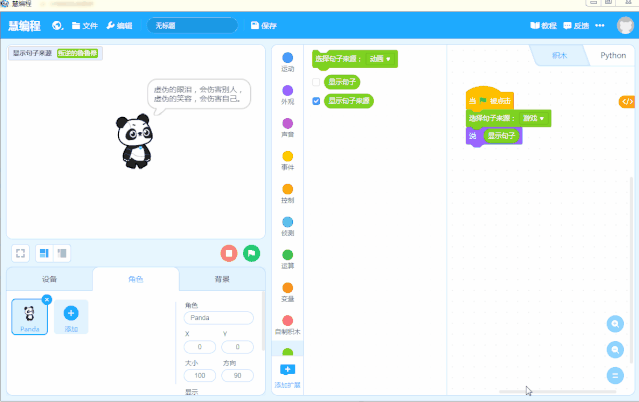Click the three-dot more options icon
This screenshot has width=639, height=402.
[x=599, y=25]
